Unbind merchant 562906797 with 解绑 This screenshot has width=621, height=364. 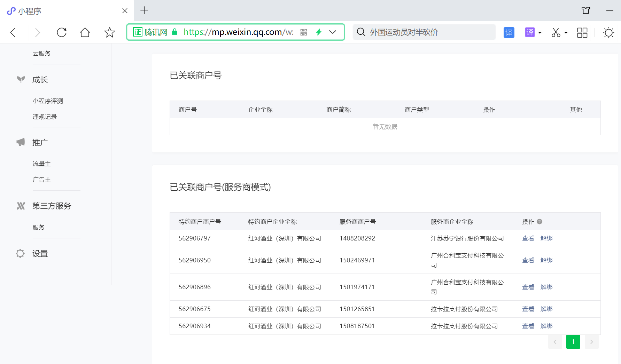[546, 238]
